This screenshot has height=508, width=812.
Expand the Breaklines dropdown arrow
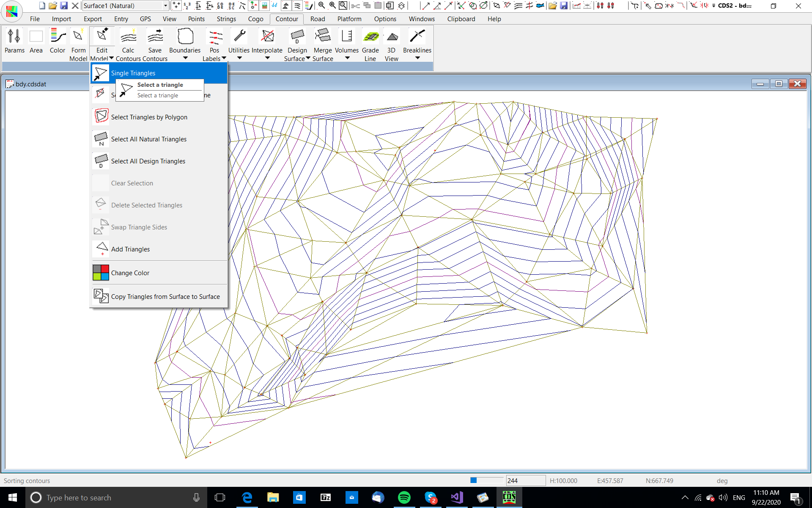coord(417,58)
